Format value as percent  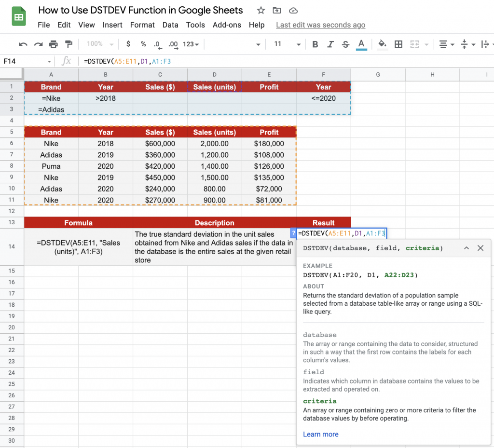tap(143, 44)
